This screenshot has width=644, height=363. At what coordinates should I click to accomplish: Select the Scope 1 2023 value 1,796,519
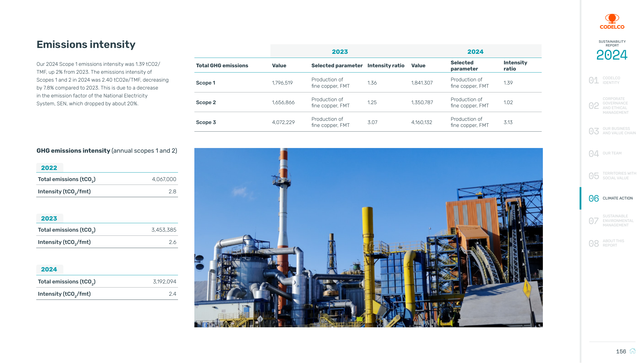pyautogui.click(x=282, y=83)
